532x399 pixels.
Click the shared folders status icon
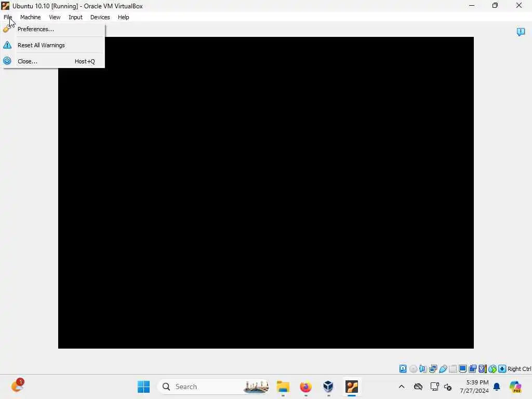tap(453, 369)
